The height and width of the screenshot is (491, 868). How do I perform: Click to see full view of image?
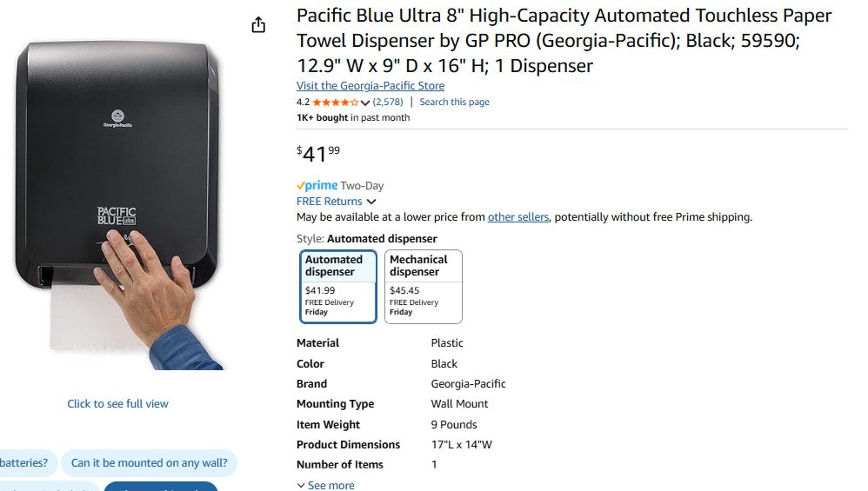point(118,404)
